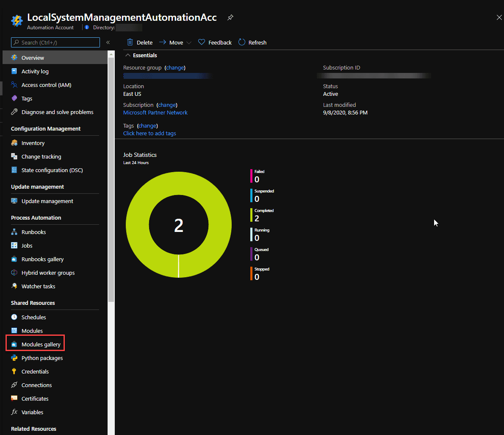Click the Suspended jobs blue legend swatch
Screen dimensions: 504x435
(x=251, y=195)
